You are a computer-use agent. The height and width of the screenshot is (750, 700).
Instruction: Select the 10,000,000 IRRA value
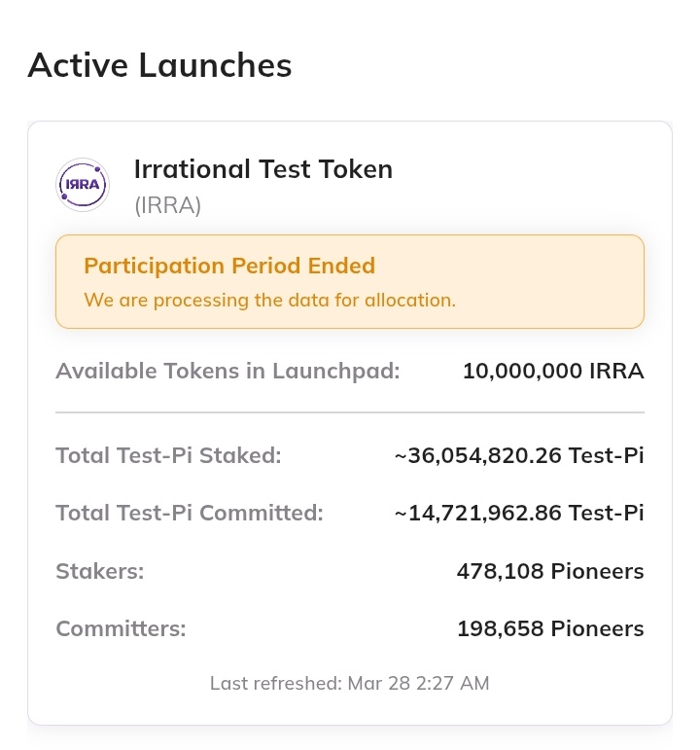tap(552, 372)
